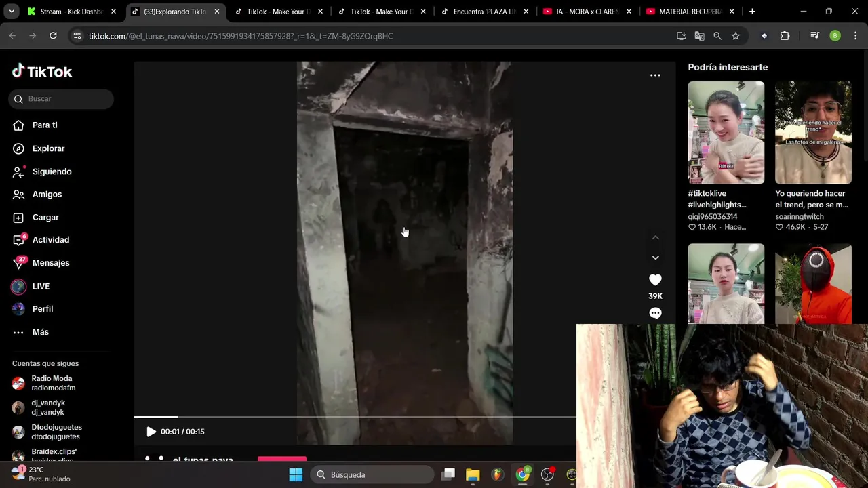This screenshot has height=488, width=868.
Task: Bookmark this page with star
Action: (x=736, y=36)
